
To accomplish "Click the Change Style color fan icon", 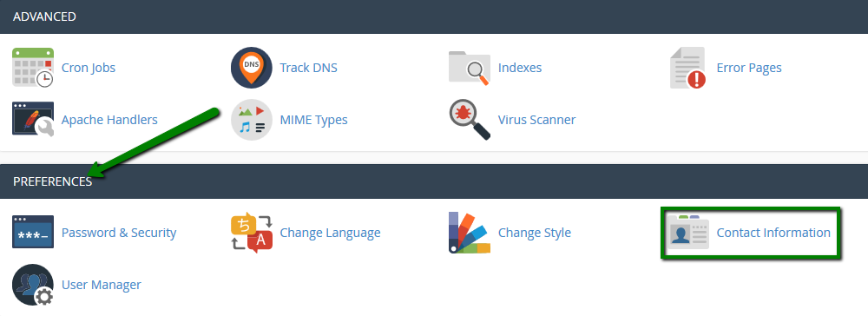I will (470, 233).
